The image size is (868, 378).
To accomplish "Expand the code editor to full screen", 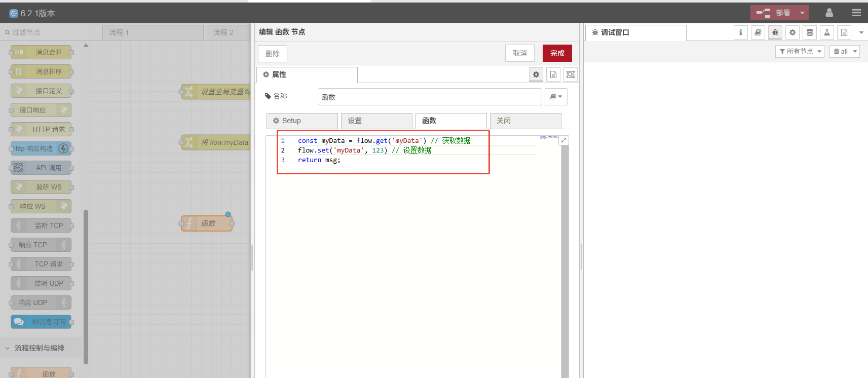I will pos(563,140).
